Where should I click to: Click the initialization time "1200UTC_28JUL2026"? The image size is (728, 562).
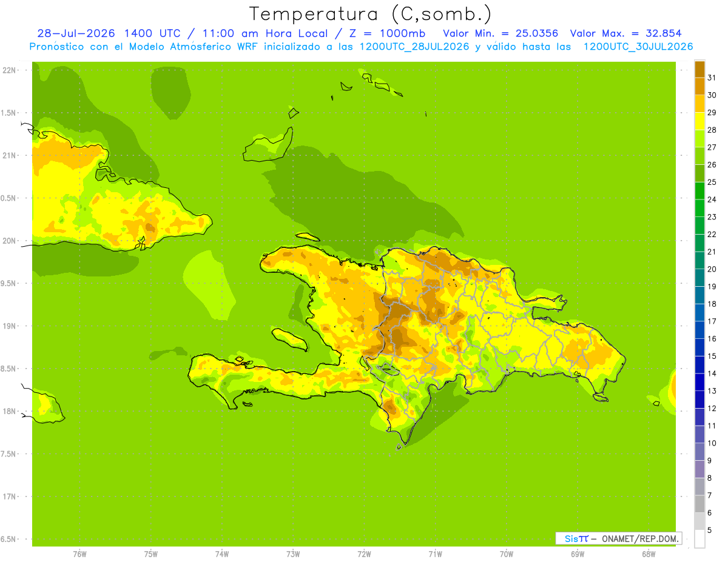(x=414, y=47)
